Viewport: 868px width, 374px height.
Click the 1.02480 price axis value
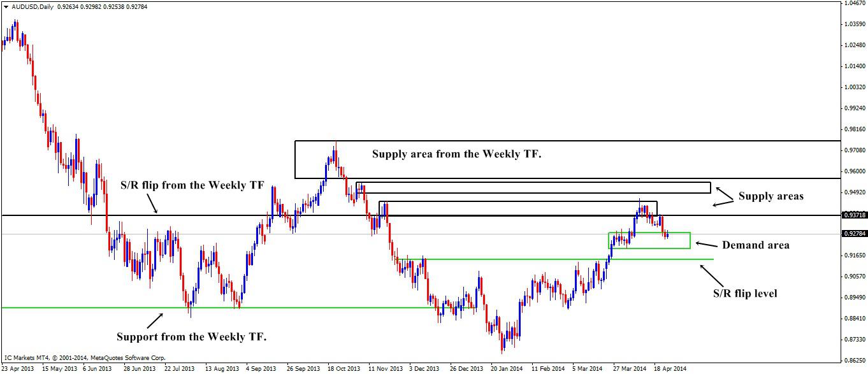855,45
